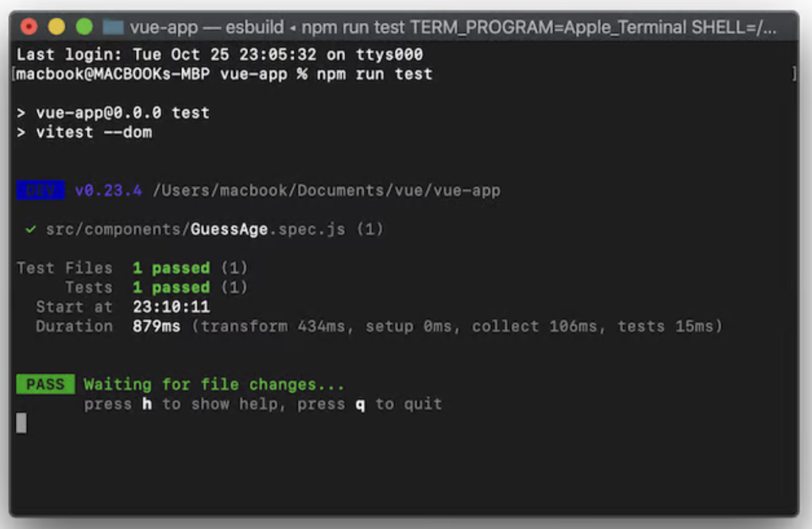Click the vitest --dom line
This screenshot has height=529, width=812.
[94, 132]
